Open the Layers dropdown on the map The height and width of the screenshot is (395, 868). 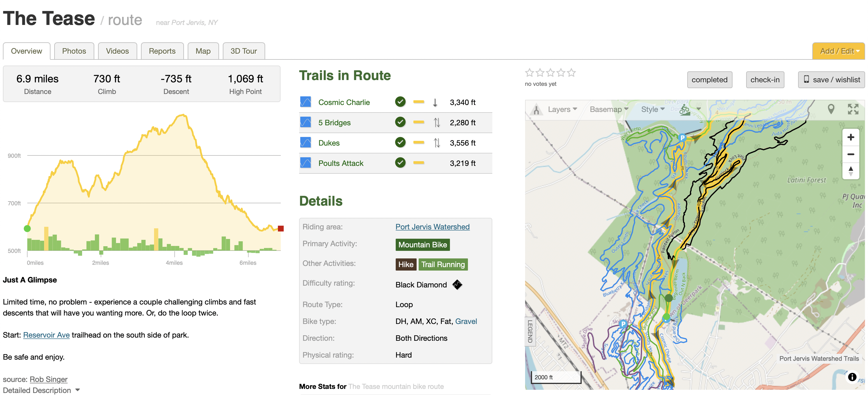[x=562, y=109]
